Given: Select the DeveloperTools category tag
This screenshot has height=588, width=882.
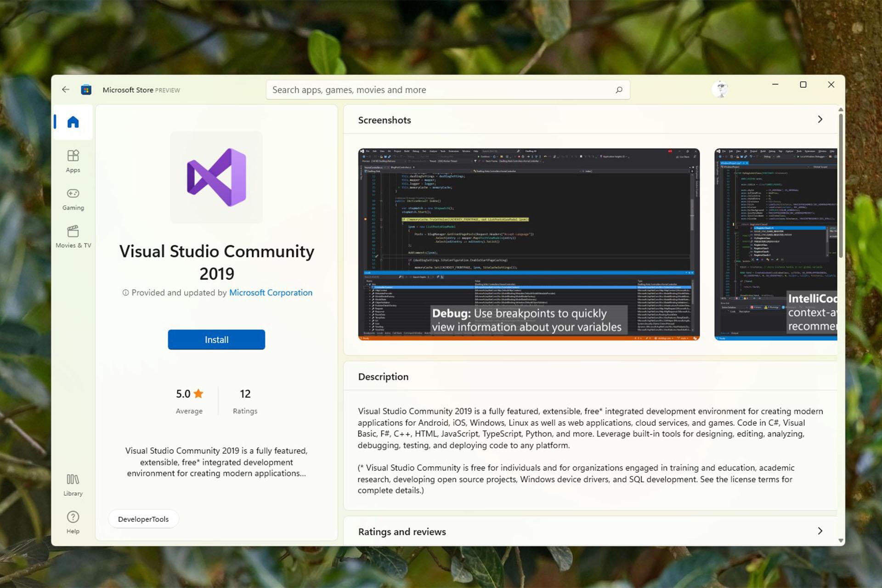Looking at the screenshot, I should pos(143,519).
